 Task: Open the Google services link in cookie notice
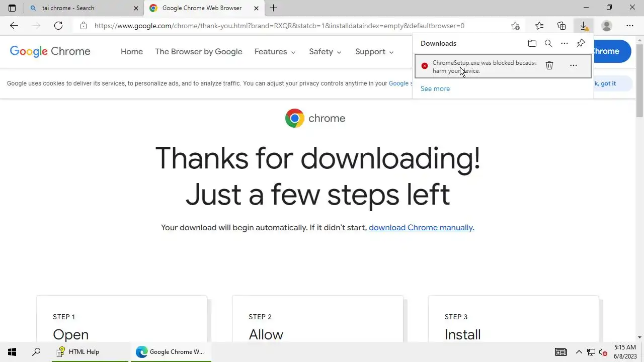[400, 83]
